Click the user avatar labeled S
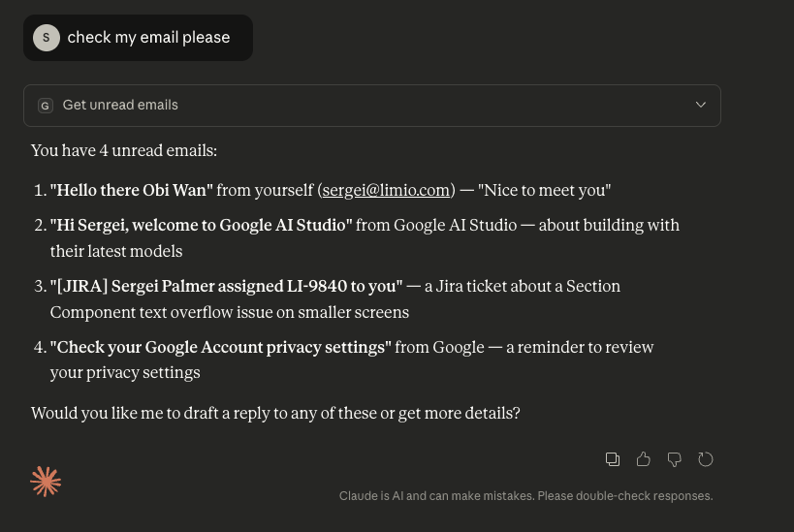 (46, 38)
